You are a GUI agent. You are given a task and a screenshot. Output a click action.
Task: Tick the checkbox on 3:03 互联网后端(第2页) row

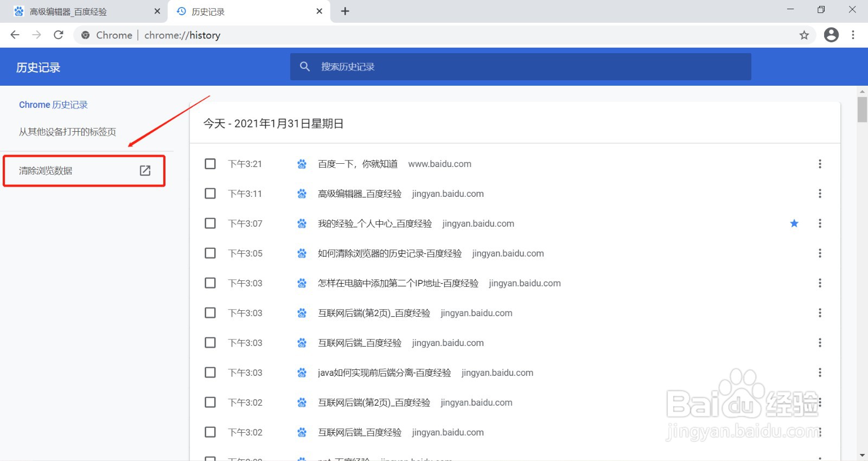click(x=210, y=313)
